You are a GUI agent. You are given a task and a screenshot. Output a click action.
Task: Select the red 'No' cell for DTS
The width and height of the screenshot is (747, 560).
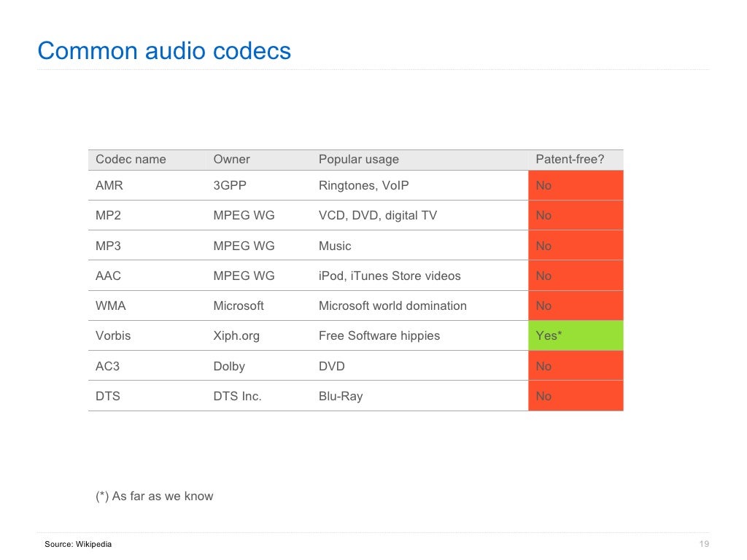[575, 397]
